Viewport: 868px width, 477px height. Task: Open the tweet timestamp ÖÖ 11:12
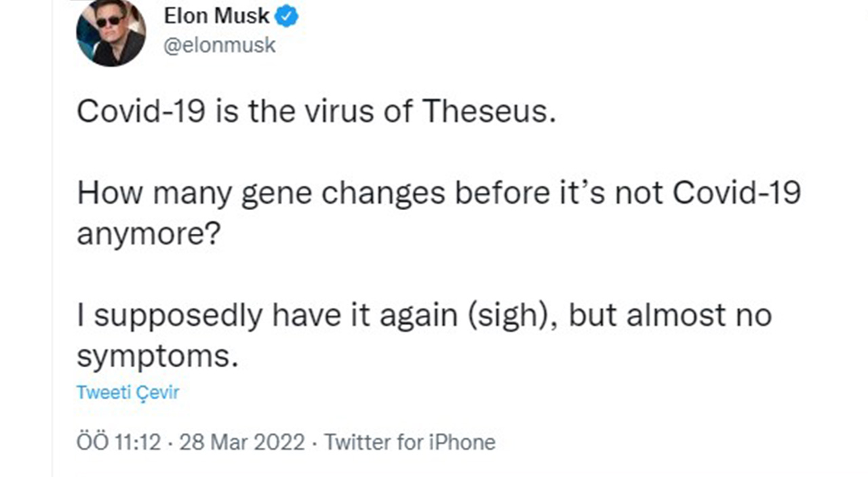click(x=118, y=442)
